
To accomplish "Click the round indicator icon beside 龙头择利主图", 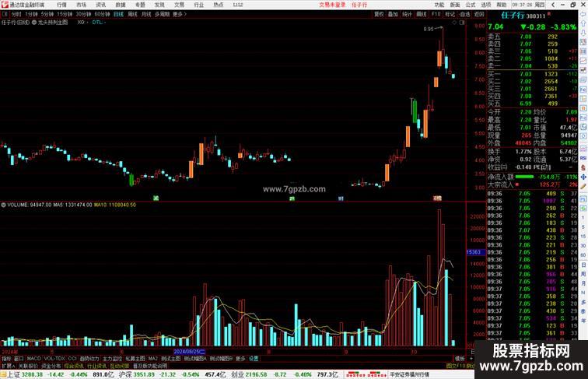I will (34, 23).
